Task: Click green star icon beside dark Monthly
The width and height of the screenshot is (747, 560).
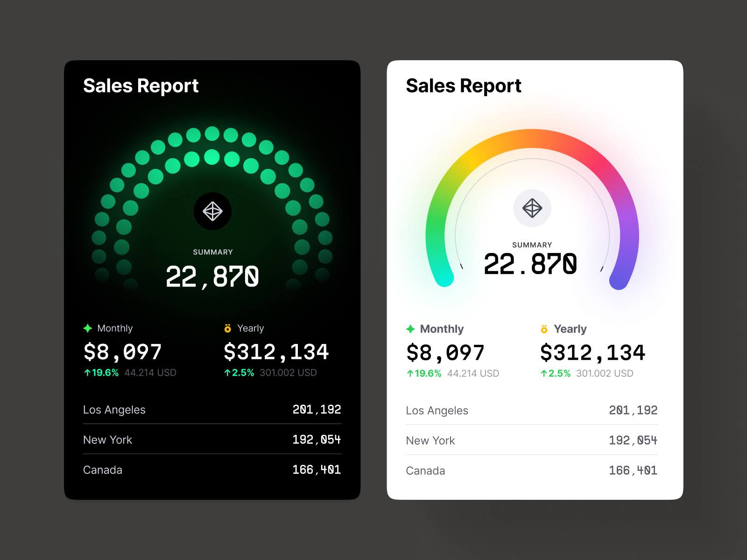Action: pos(88,329)
